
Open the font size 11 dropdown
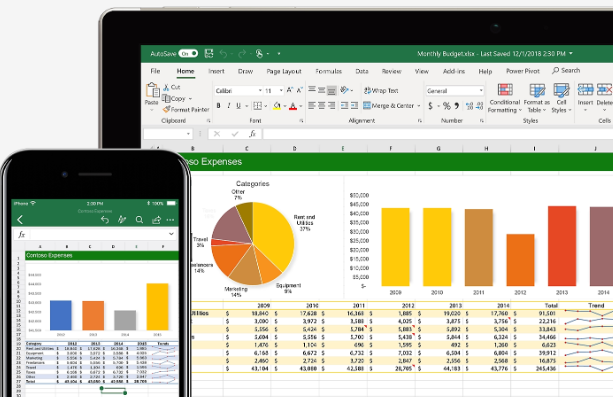[x=281, y=91]
